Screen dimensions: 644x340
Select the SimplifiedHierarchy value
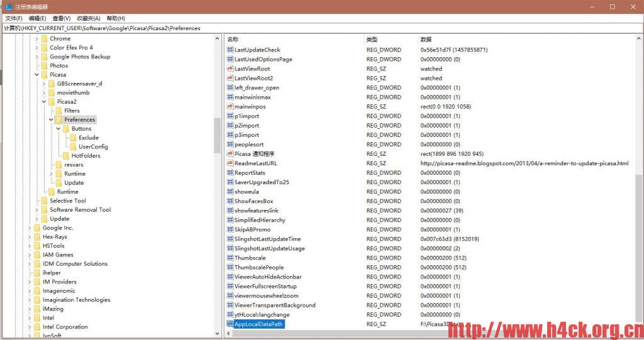(260, 220)
